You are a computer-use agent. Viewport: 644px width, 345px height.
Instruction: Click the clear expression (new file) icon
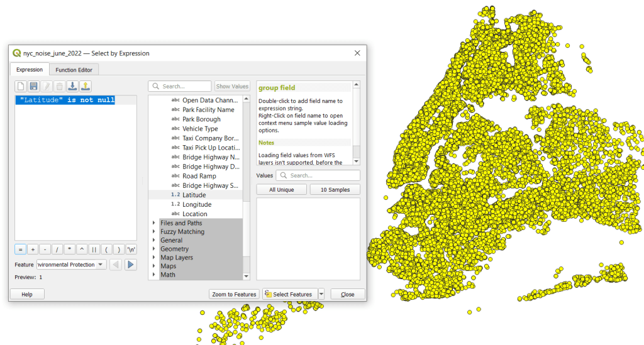click(21, 86)
